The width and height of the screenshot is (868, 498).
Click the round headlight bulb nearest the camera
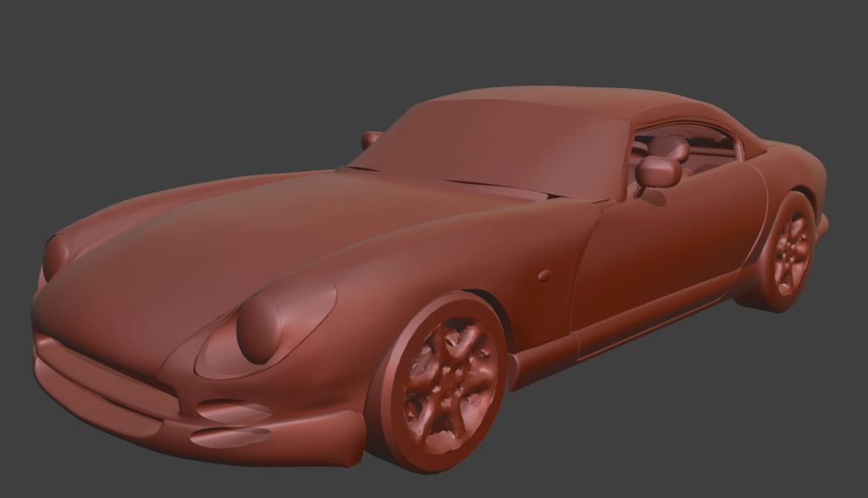coord(259,329)
